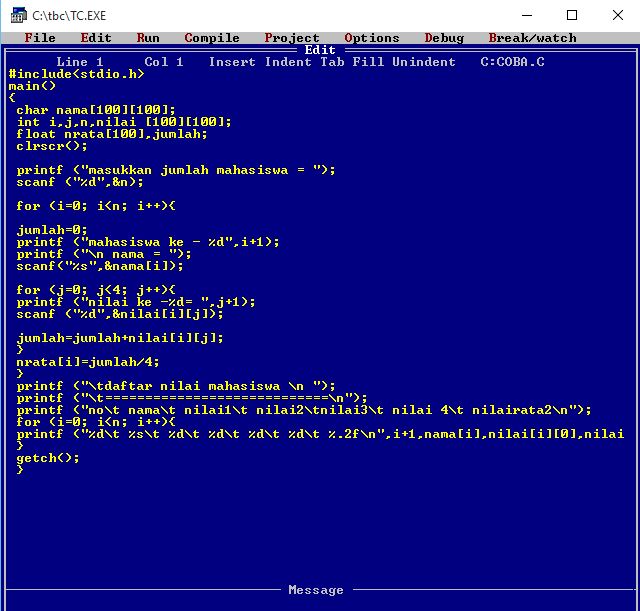Click the C:COBA.C file name

pyautogui.click(x=512, y=62)
